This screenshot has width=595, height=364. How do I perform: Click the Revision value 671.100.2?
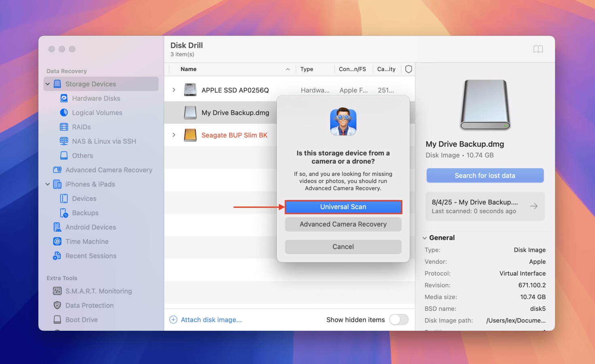click(x=532, y=285)
